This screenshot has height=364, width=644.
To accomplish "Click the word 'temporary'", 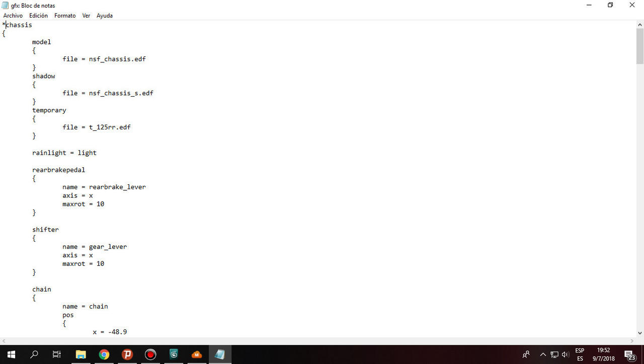I will click(49, 110).
